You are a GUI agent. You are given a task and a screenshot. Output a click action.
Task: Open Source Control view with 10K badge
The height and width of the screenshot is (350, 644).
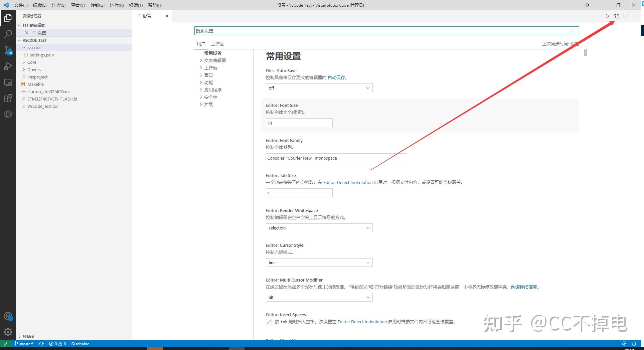pyautogui.click(x=8, y=50)
